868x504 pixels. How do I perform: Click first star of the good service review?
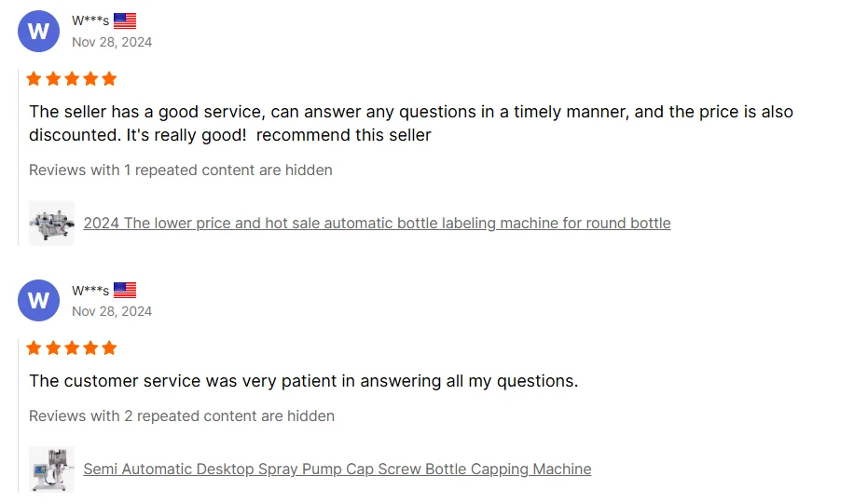pos(34,78)
